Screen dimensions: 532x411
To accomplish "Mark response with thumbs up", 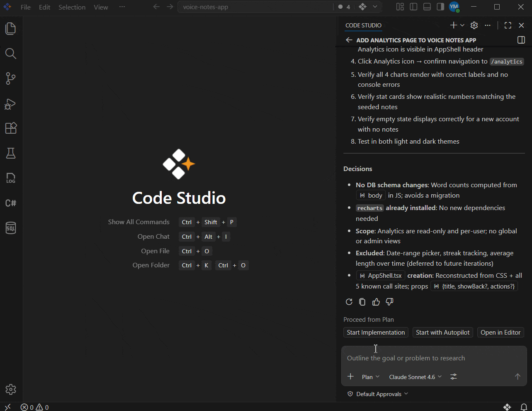I will point(376,302).
